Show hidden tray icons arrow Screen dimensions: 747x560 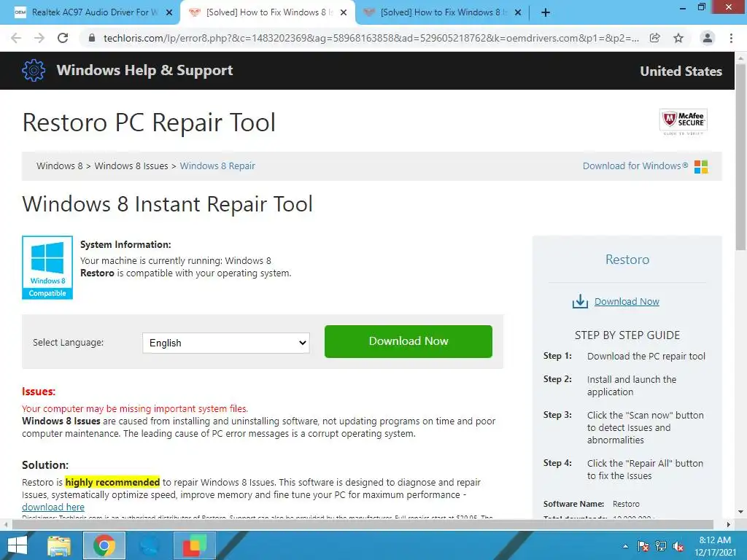pos(625,546)
